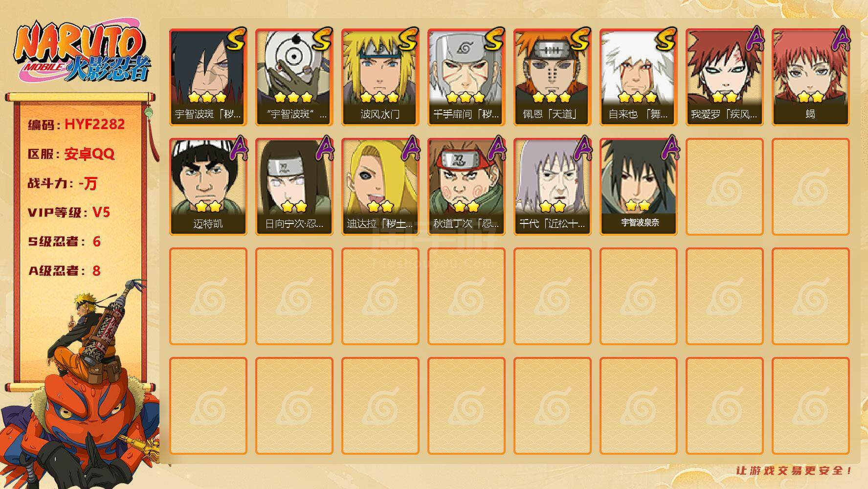The height and width of the screenshot is (489, 868).
Task: Open the 迪达拉 character card
Action: click(380, 187)
